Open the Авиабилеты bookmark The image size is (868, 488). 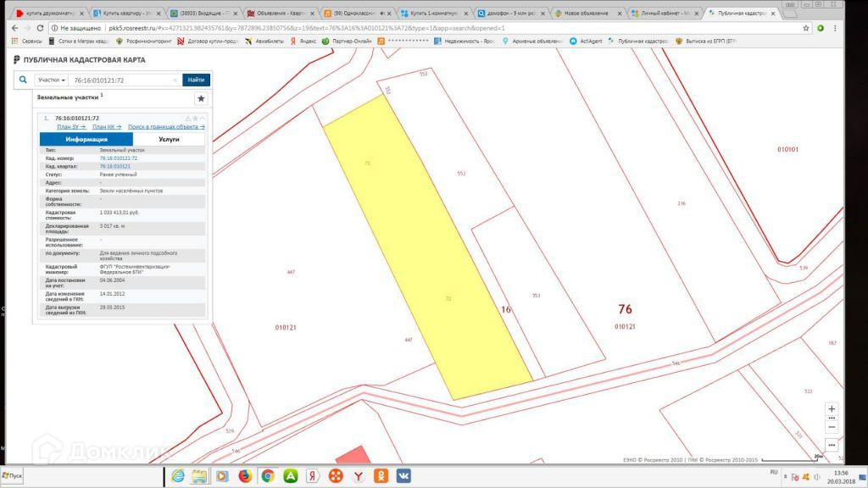click(x=264, y=41)
